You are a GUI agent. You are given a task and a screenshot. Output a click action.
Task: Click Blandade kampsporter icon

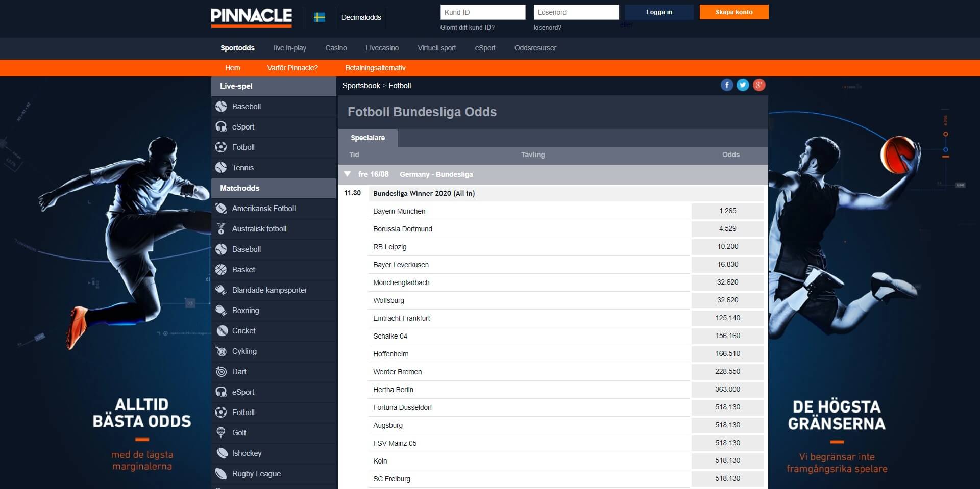[x=221, y=290]
